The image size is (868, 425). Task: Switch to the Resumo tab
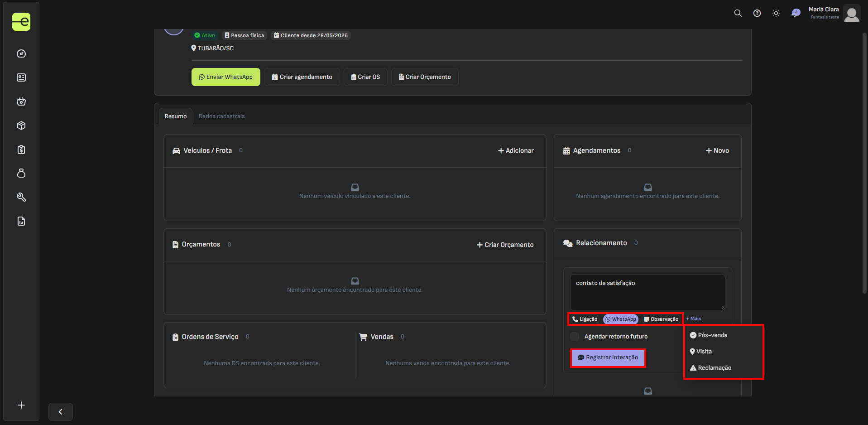(x=176, y=116)
